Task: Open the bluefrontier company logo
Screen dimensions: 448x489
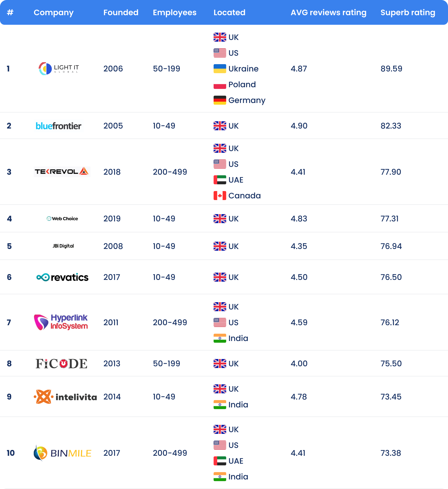Action: pos(58,126)
